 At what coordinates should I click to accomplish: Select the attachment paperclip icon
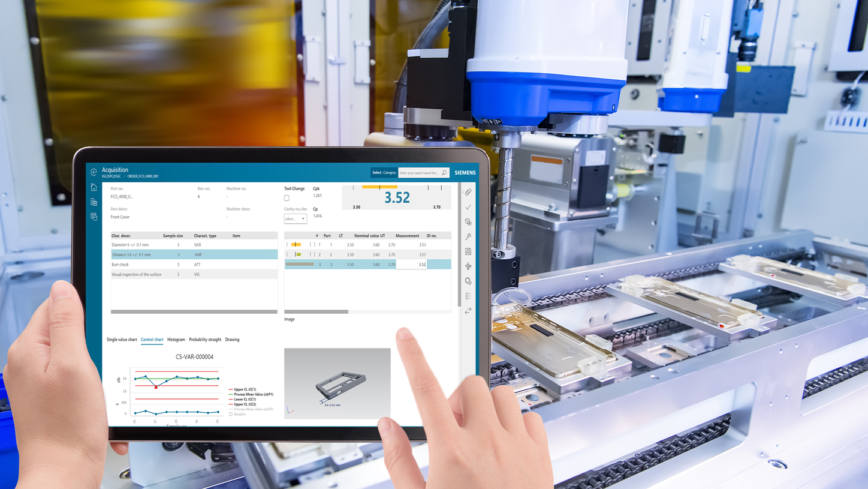468,192
